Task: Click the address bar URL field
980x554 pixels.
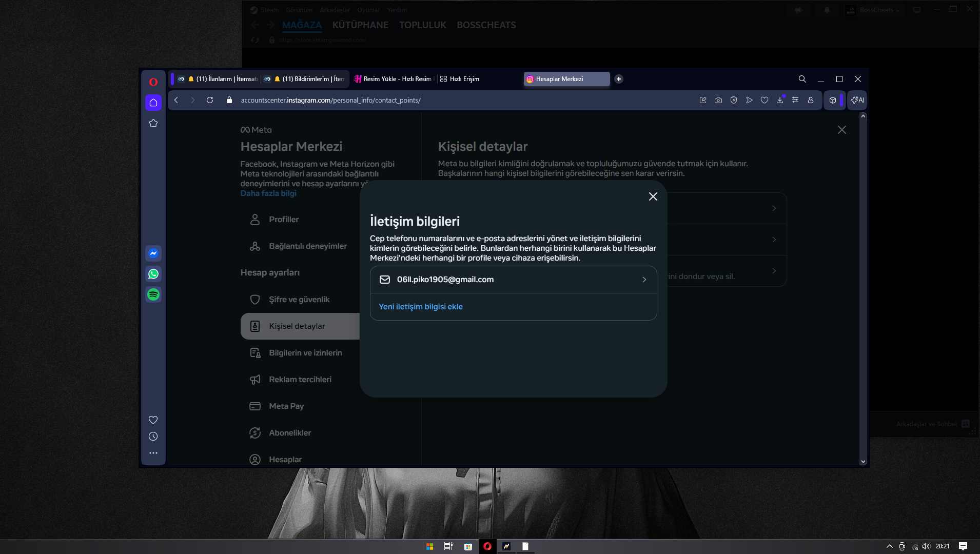Action: (x=462, y=100)
